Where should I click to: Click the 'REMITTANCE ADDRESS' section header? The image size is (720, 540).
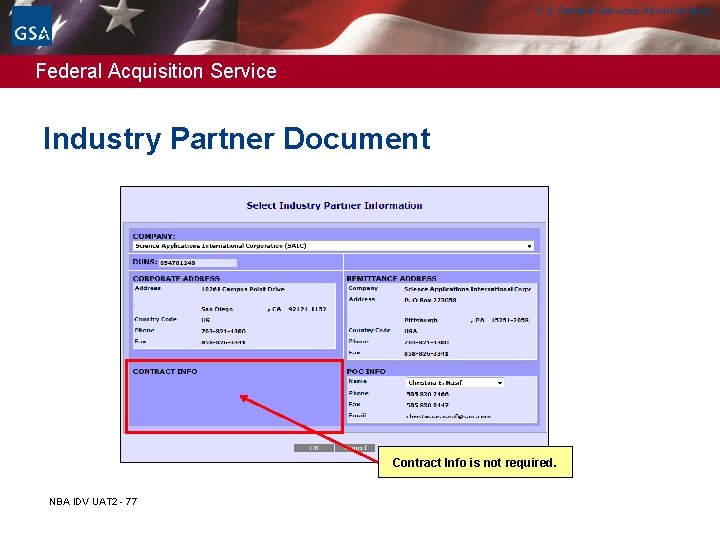point(391,278)
